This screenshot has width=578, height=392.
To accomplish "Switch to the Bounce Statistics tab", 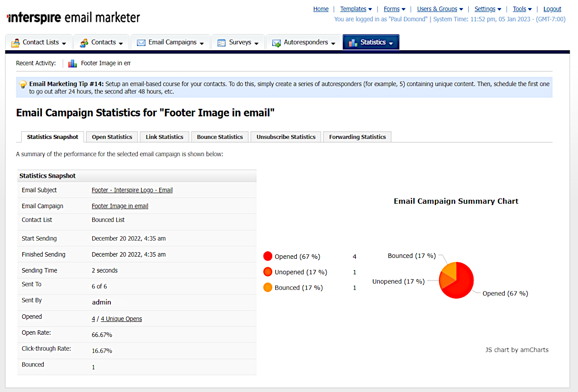I will [220, 137].
